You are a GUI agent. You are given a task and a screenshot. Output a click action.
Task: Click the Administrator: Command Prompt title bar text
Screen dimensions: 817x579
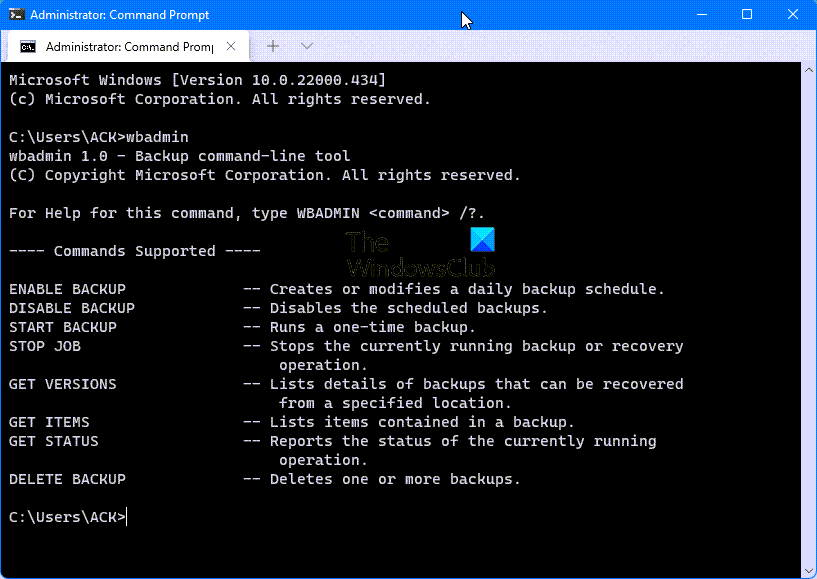click(x=120, y=14)
